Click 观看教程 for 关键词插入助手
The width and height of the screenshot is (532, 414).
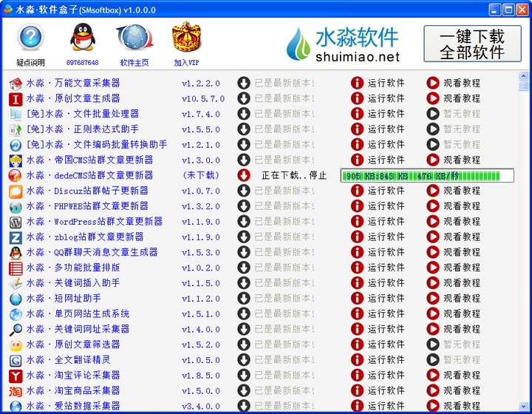[462, 283]
